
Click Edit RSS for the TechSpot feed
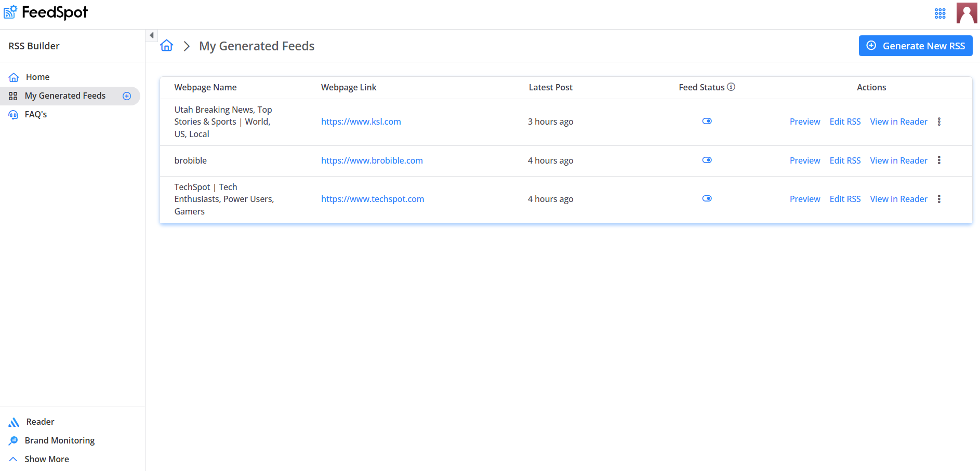845,199
